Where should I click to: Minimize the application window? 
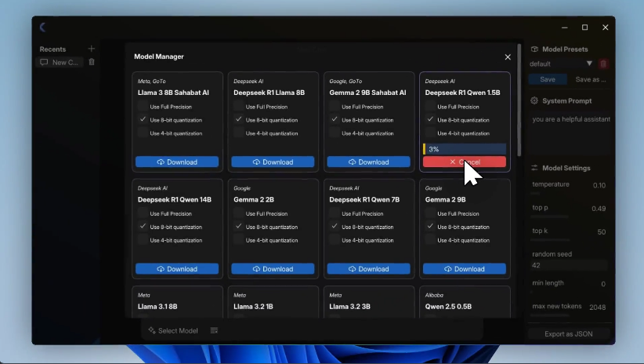[565, 27]
